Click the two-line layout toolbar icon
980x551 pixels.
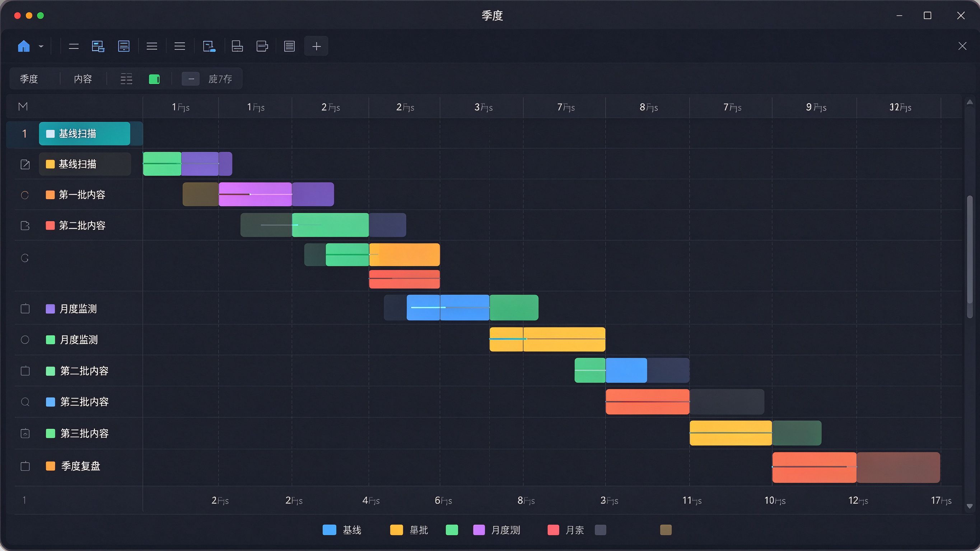pos(74,46)
